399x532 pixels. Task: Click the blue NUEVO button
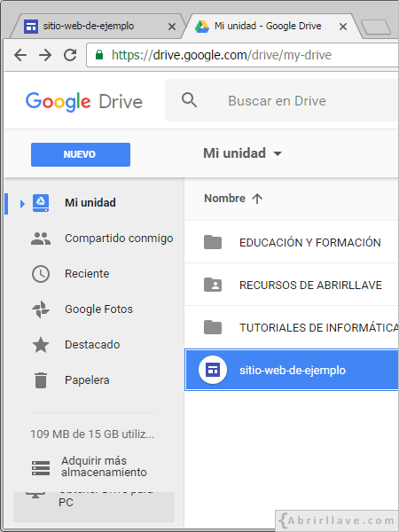[x=81, y=154]
